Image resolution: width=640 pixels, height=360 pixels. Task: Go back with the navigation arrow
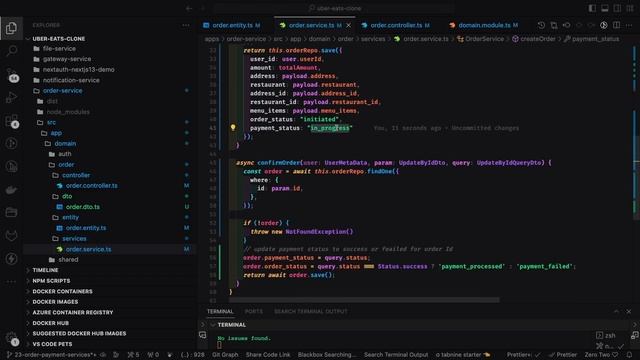pos(189,8)
